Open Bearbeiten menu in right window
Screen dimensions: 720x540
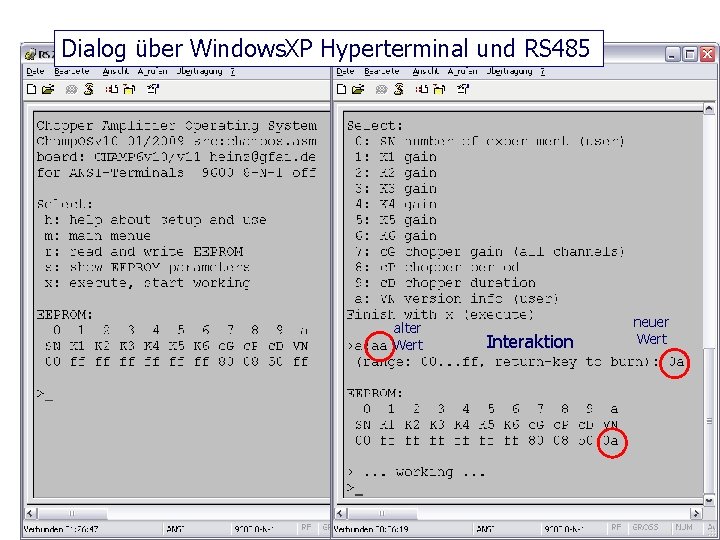point(382,71)
